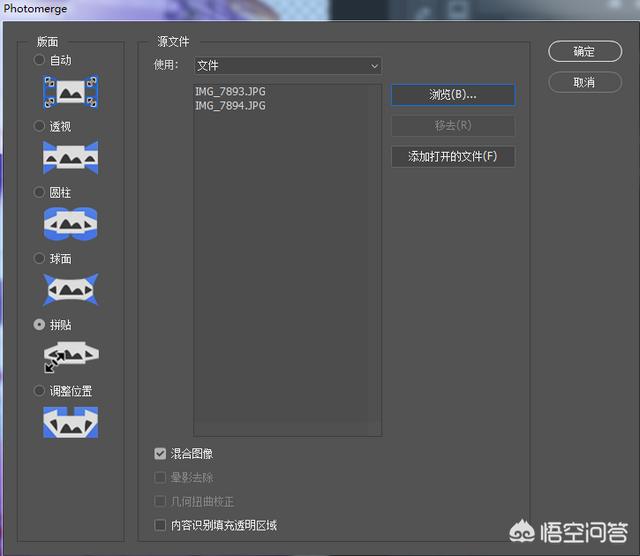Image resolution: width=640 pixels, height=556 pixels.
Task: Click the 移去(R) button
Action: [453, 126]
